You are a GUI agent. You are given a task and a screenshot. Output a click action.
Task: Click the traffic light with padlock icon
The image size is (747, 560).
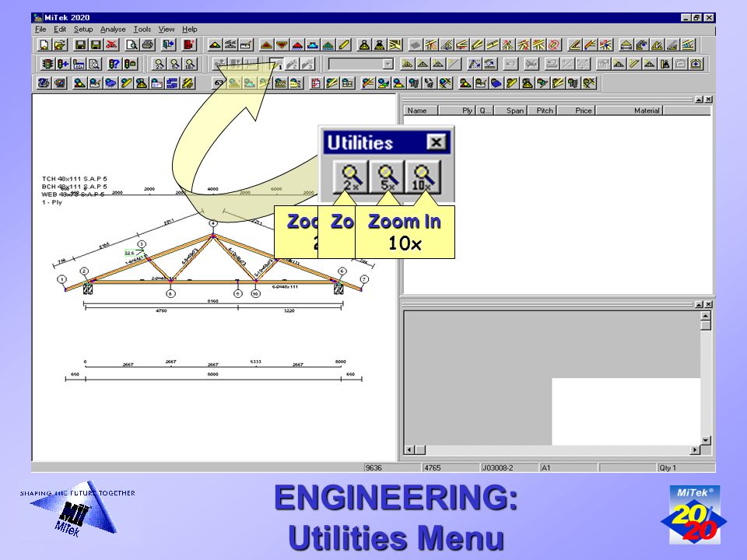130,64
